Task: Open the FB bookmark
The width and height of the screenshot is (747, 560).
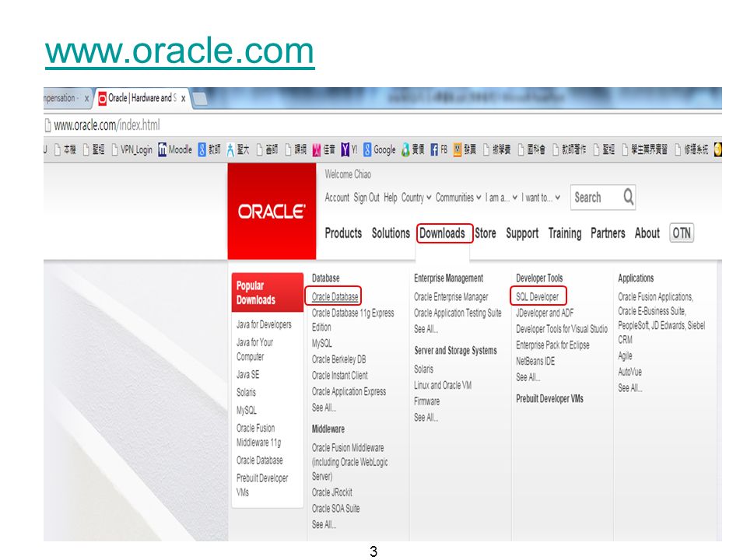Action: (439, 149)
